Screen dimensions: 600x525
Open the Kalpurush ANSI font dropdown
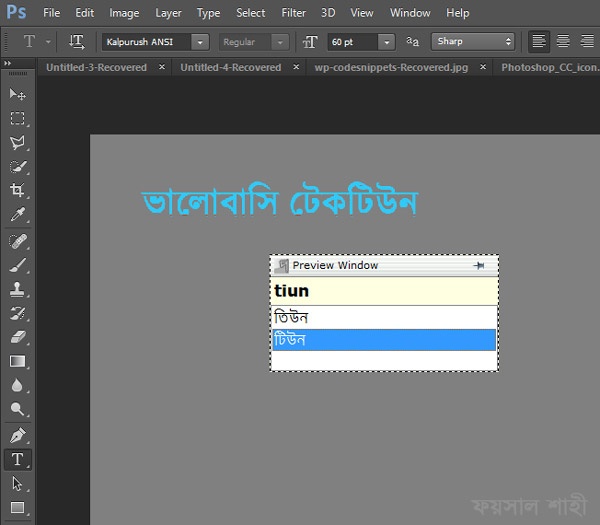click(200, 42)
